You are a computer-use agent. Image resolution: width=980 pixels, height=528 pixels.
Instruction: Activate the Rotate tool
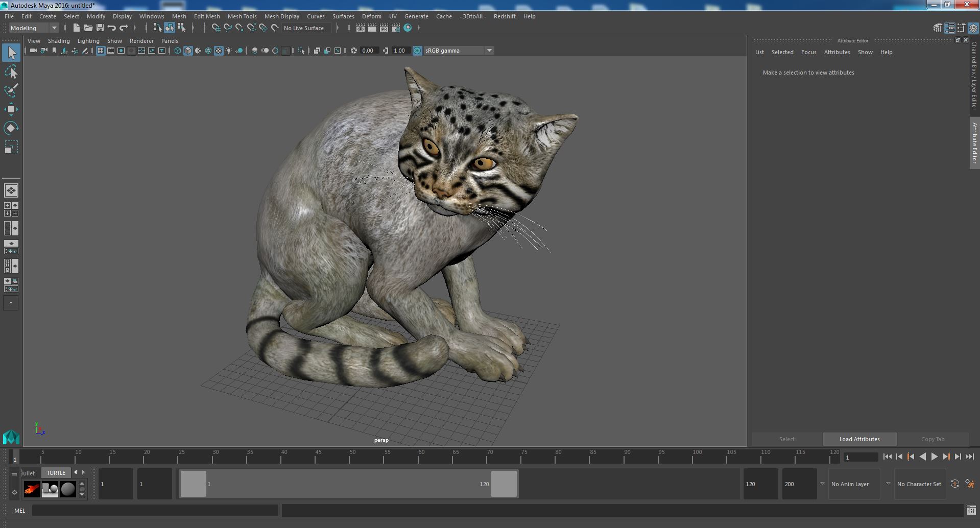tap(11, 128)
